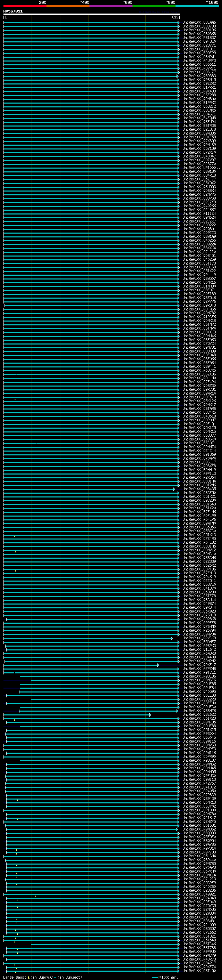
Task: Click the yellow gap marker in the legend
Action: [28, 977]
